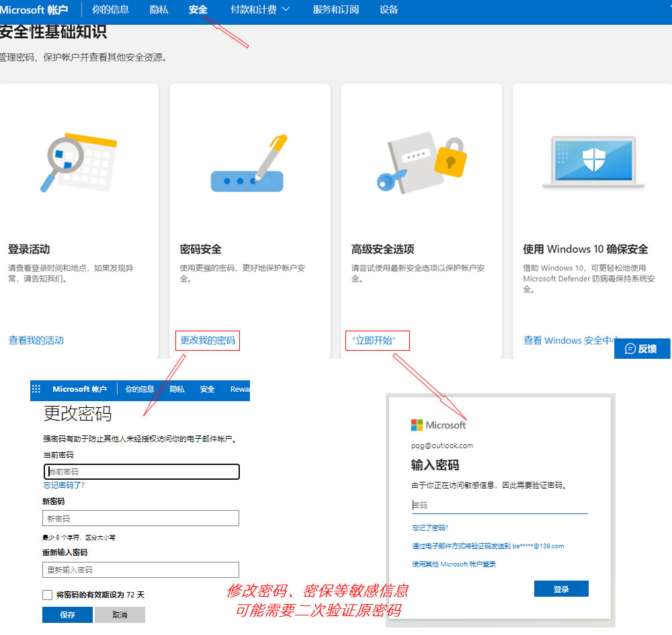Click the 取消 button

(120, 615)
